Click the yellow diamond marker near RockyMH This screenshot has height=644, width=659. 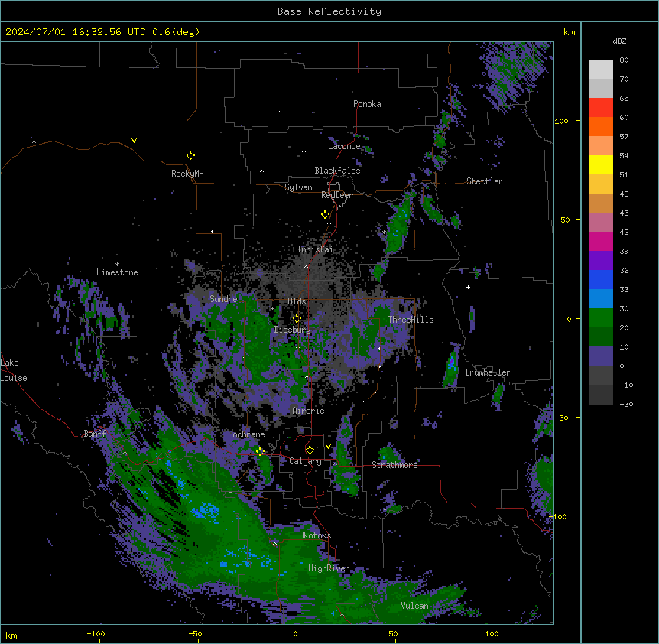pyautogui.click(x=190, y=156)
